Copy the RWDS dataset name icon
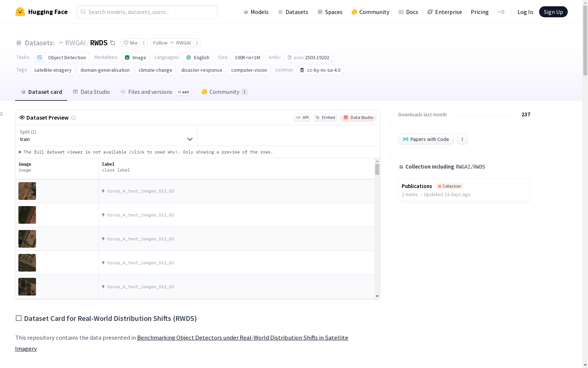Viewport: 588px width, 368px height. (x=113, y=43)
